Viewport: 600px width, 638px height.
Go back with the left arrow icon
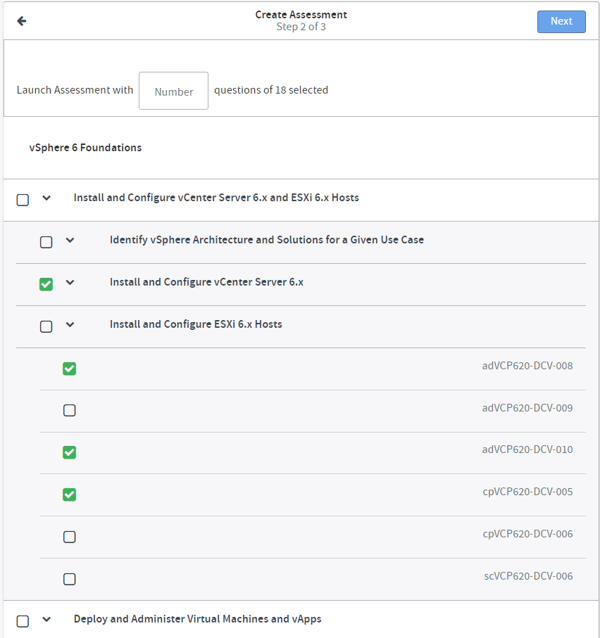pyautogui.click(x=22, y=21)
